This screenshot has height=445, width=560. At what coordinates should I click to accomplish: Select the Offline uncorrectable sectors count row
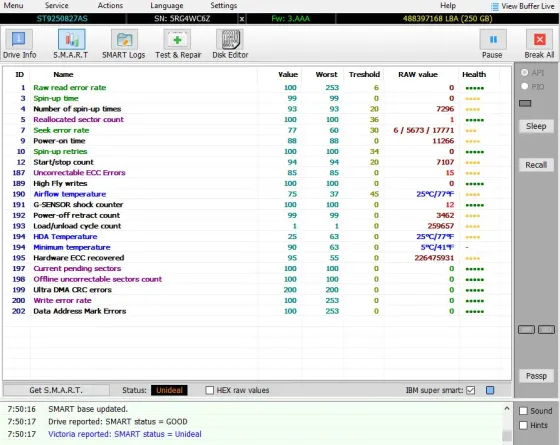point(257,279)
